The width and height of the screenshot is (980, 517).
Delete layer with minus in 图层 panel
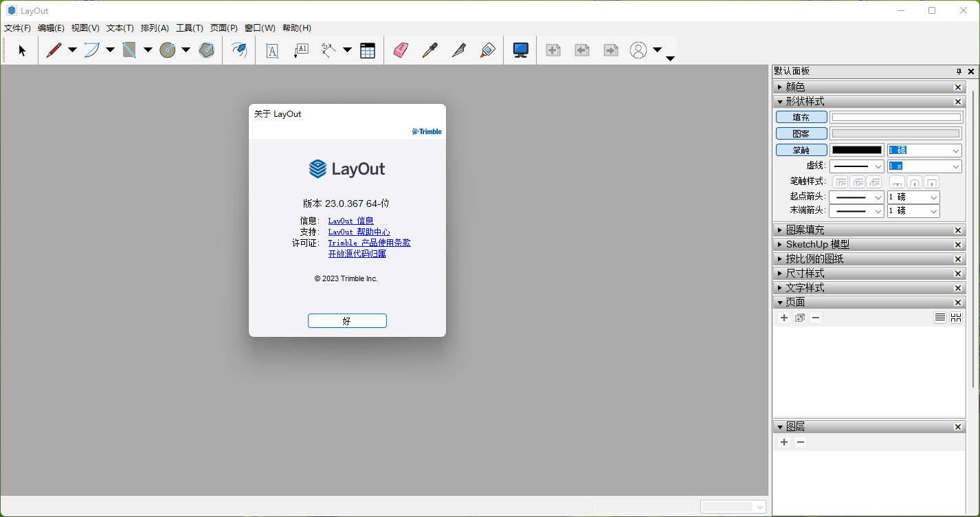800,442
